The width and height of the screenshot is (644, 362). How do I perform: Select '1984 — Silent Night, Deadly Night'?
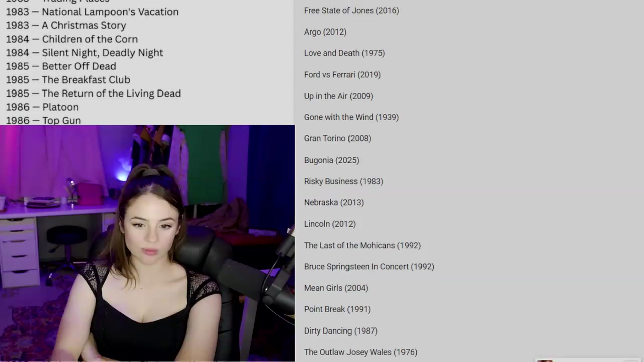click(85, 53)
